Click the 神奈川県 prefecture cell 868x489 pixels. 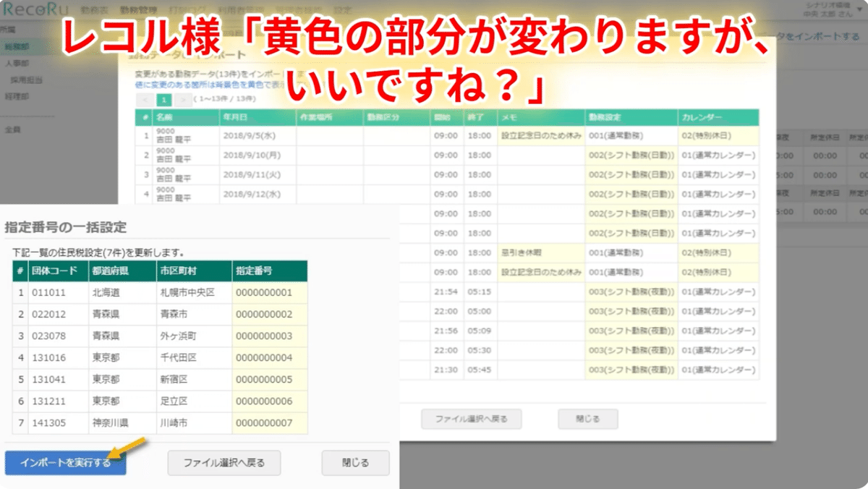[122, 423]
